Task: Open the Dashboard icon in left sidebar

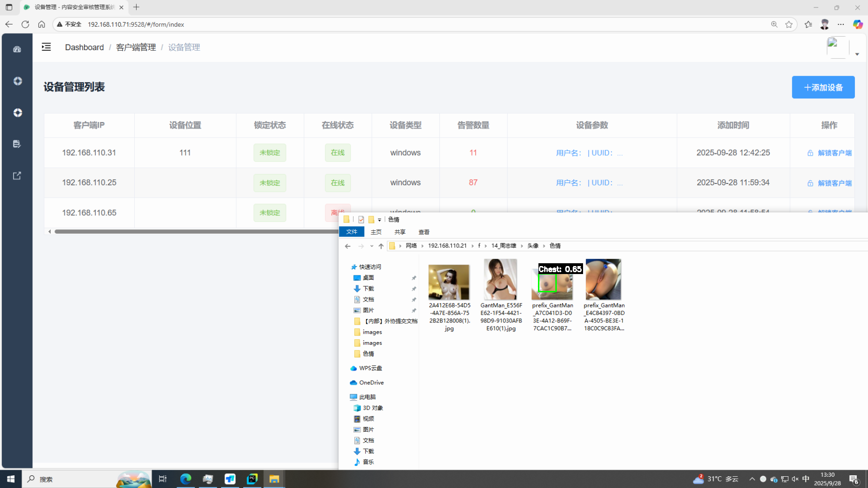Action: coord(17,49)
